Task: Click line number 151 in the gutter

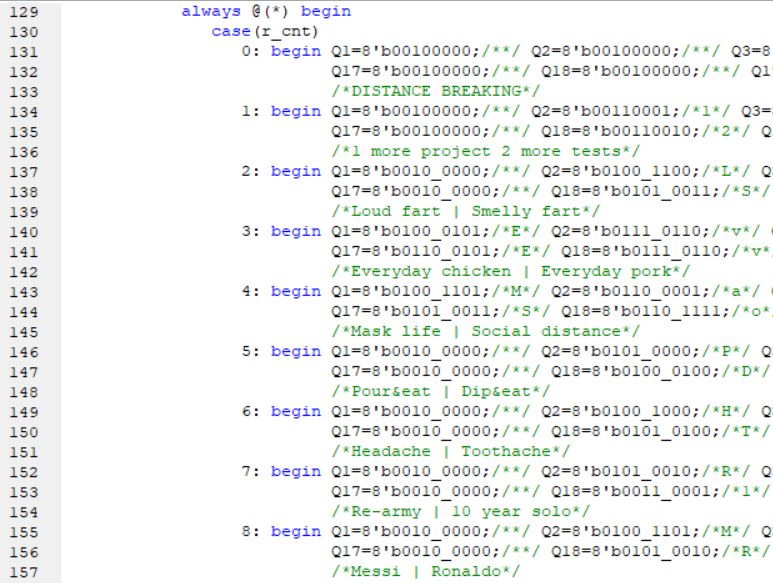Action: click(24, 452)
